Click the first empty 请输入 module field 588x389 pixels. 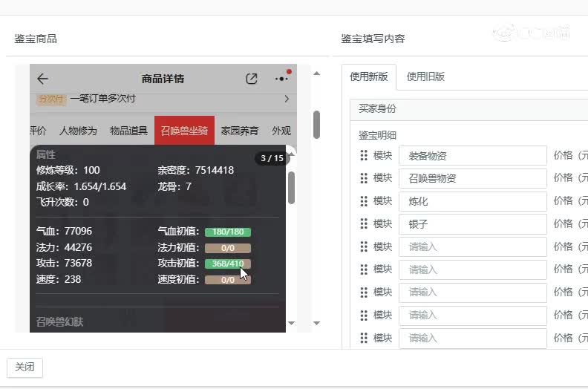coord(472,246)
